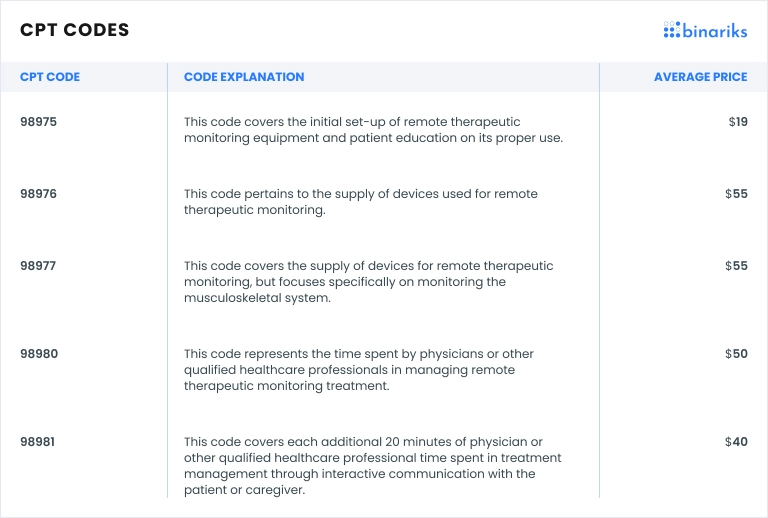
Task: Click CPT code 98980
Action: click(x=40, y=354)
